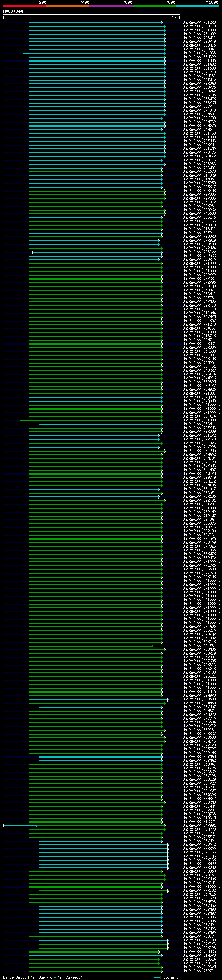Image resolution: width=222 pixels, height=980 pixels.
Task: Open hit UniRef100_Q08770
Action: point(199,27)
